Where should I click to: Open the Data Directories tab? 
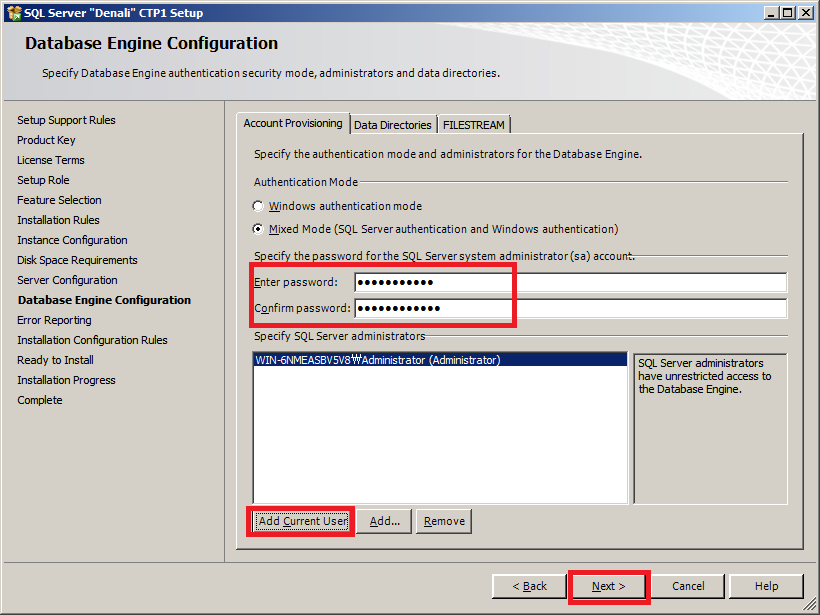(x=393, y=125)
